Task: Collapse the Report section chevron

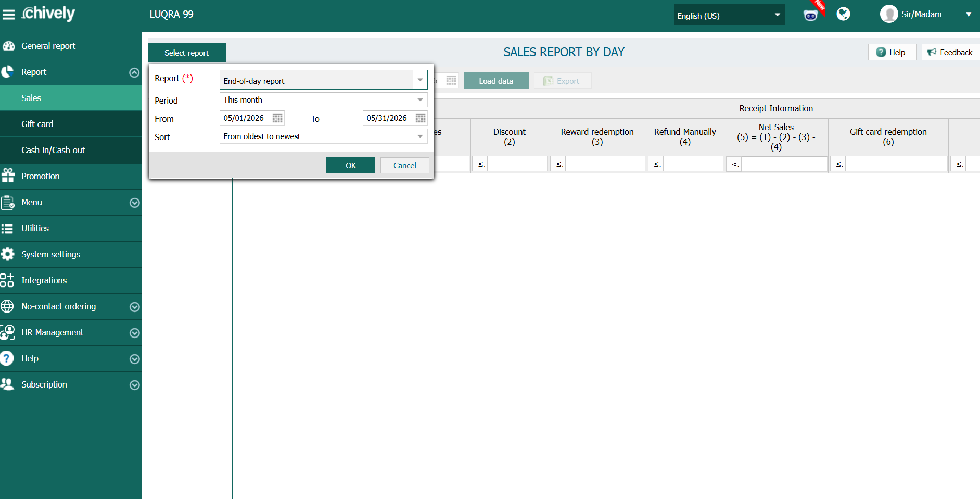Action: pos(134,72)
